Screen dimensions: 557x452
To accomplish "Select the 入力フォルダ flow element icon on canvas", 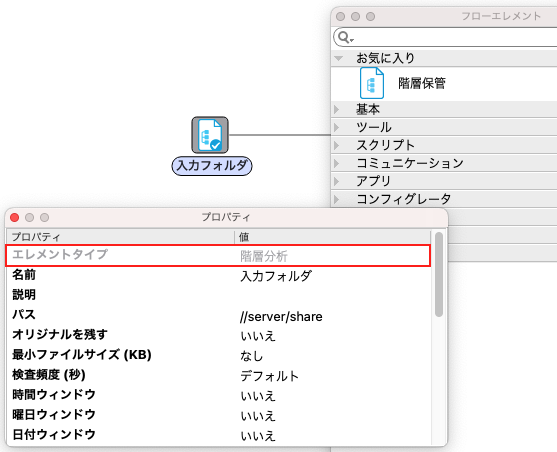I will pyautogui.click(x=210, y=135).
